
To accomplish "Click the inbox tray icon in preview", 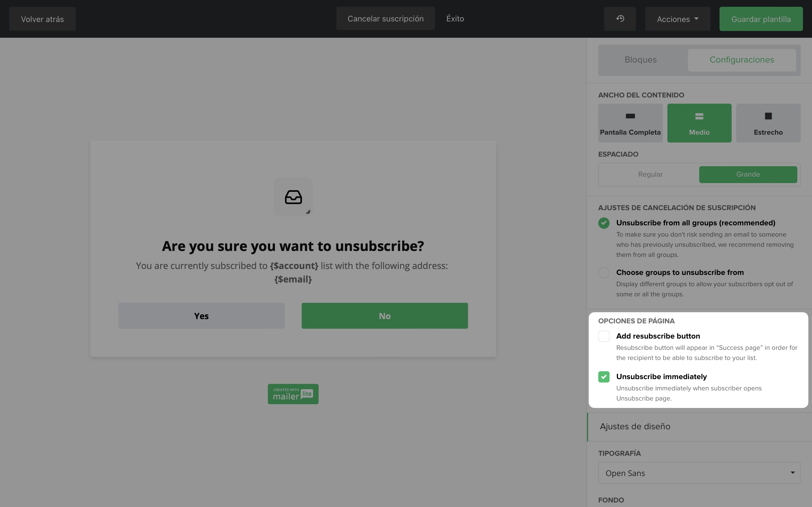I will (293, 197).
